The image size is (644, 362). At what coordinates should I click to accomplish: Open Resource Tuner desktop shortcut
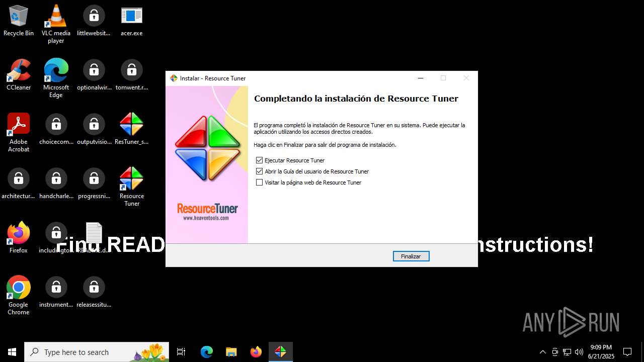(131, 187)
